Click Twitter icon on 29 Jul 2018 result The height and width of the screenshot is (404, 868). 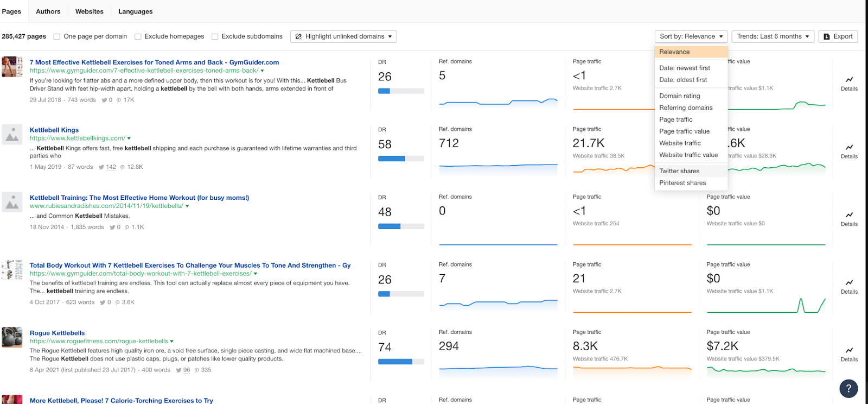104,100
